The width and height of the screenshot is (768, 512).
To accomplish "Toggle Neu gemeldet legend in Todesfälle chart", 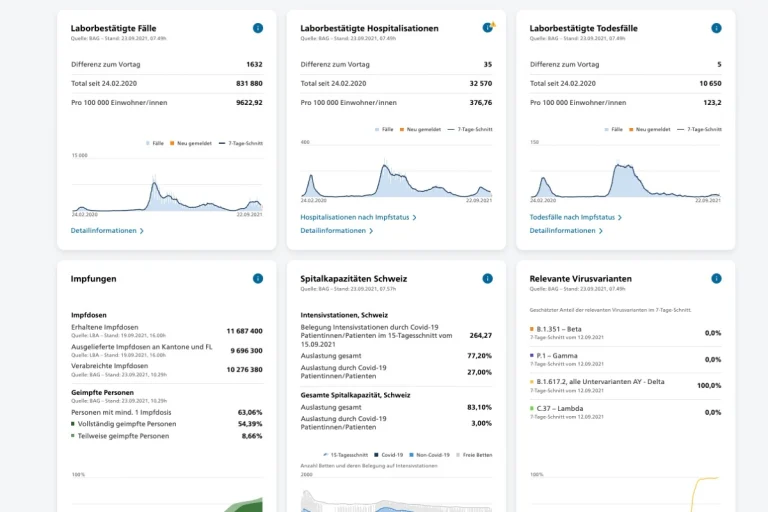I will (x=649, y=129).
